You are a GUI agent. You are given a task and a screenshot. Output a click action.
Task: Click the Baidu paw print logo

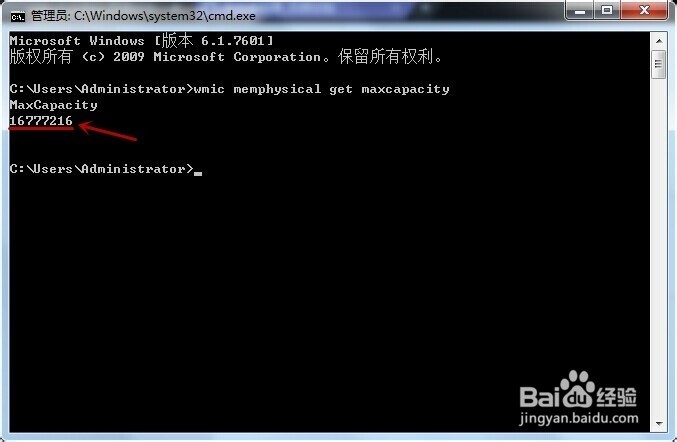[577, 389]
